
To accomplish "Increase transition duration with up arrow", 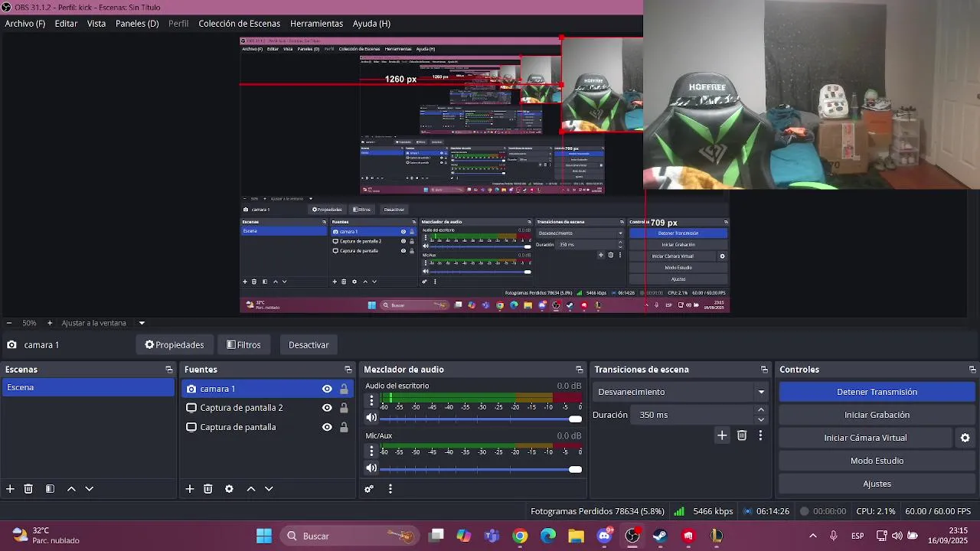I will pyautogui.click(x=761, y=410).
